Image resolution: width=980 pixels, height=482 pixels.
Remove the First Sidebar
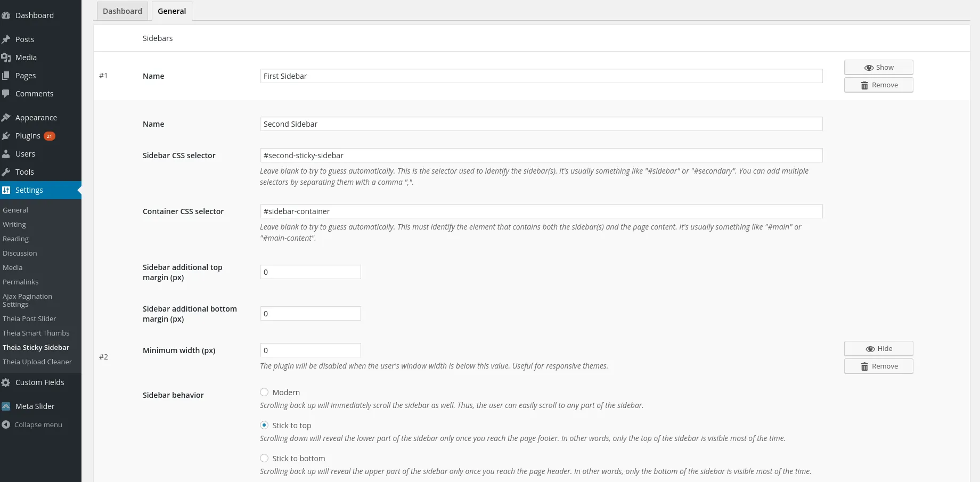tap(879, 85)
